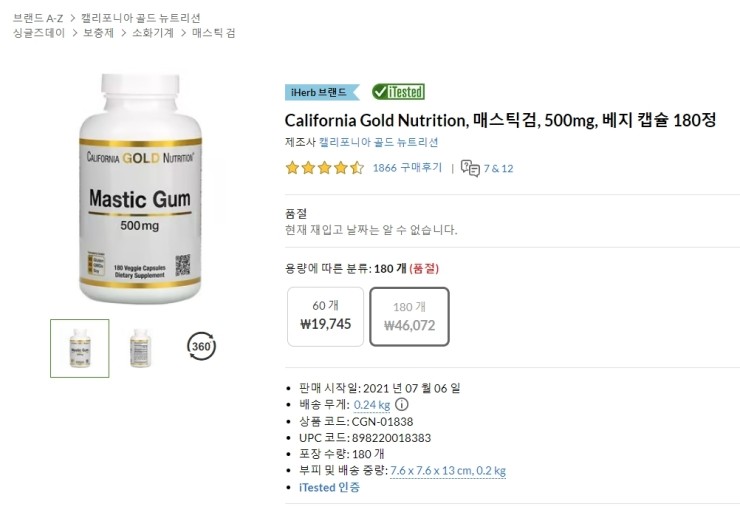Image resolution: width=740 pixels, height=507 pixels.
Task: Open the 싱글즈데이 breadcrumb link
Action: (x=39, y=33)
